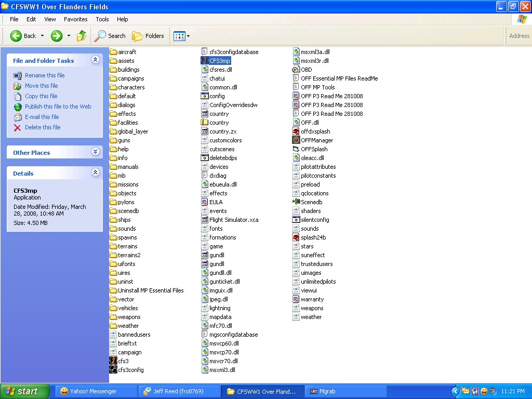This screenshot has width=532, height=399.
Task: Select OFF Essential MP Files ReadMe
Action: [335, 78]
